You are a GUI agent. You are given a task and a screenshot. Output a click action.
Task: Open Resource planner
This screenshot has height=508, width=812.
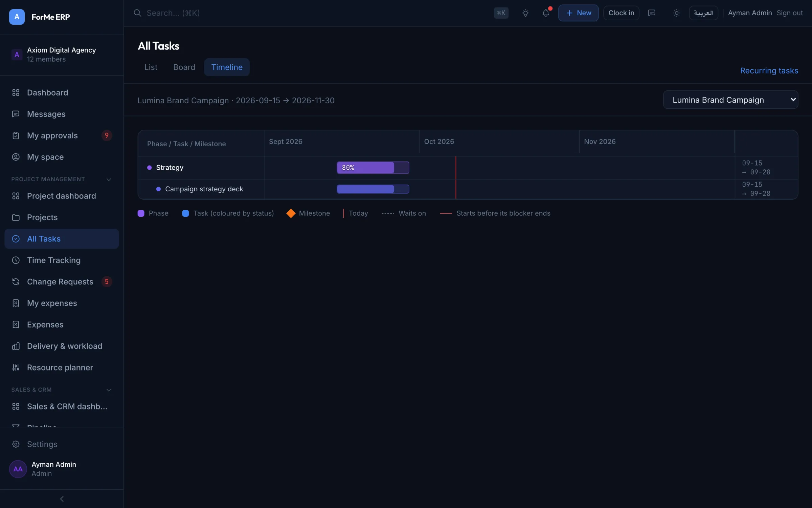pyautogui.click(x=62, y=367)
